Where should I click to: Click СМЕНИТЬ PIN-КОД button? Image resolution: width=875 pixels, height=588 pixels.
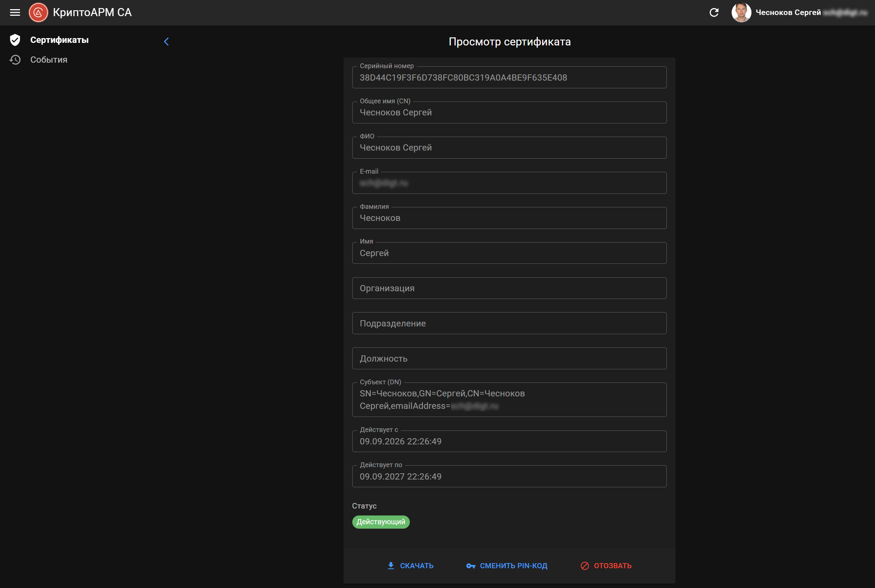507,566
